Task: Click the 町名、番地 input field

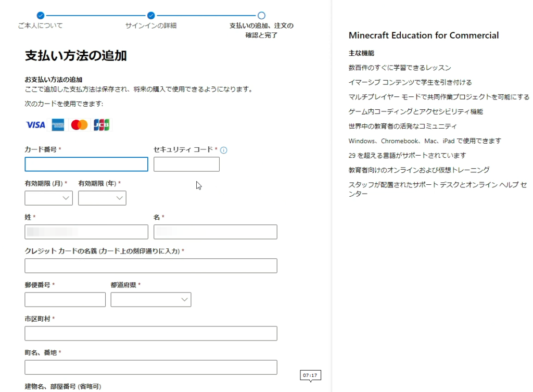Action: click(x=150, y=368)
